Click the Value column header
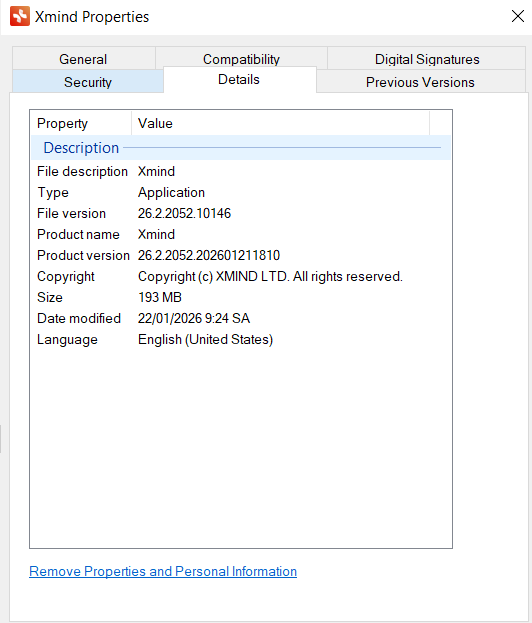 (x=281, y=123)
